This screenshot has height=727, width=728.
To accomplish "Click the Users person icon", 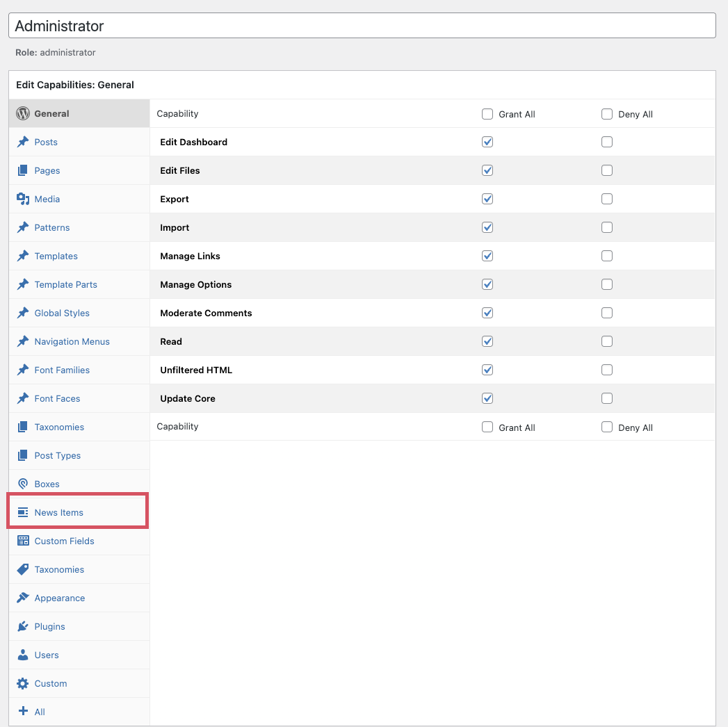I will [x=23, y=655].
